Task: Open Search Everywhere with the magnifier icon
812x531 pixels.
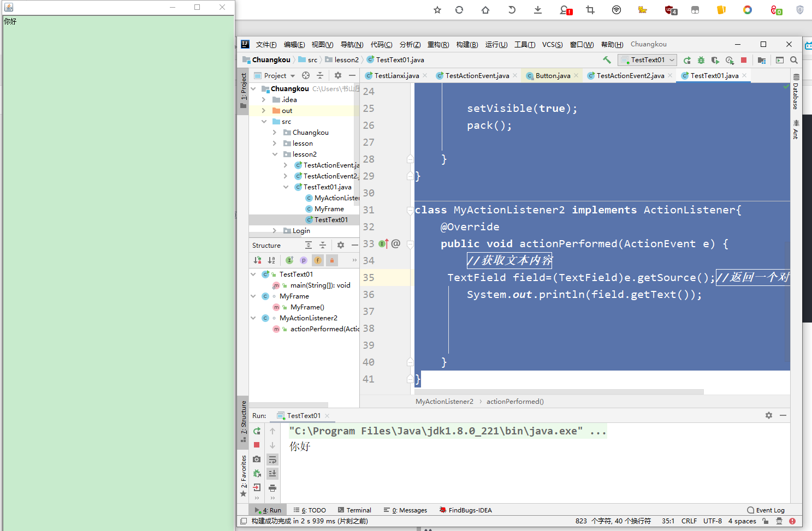Action: pyautogui.click(x=794, y=60)
